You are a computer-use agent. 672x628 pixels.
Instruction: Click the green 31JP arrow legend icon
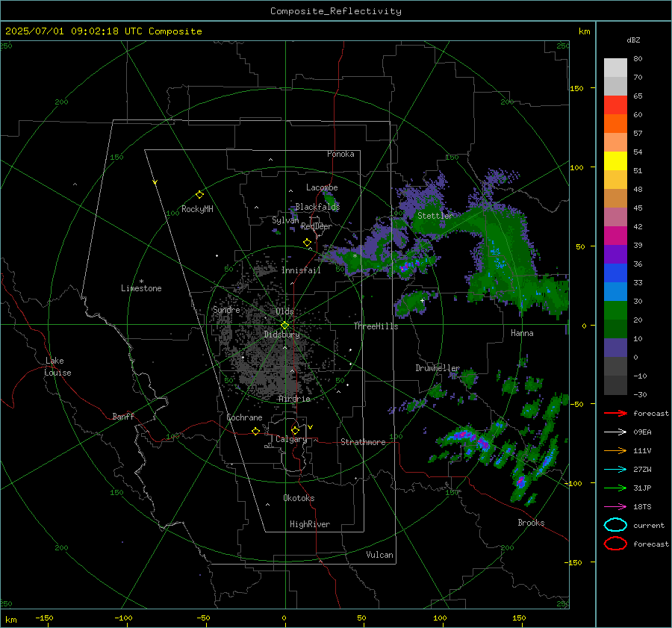(615, 488)
